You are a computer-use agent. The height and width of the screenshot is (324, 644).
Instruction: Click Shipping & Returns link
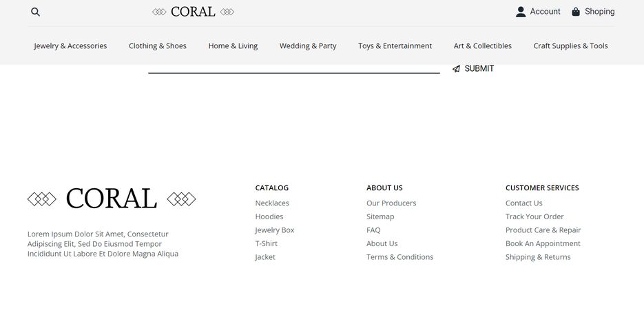pos(538,257)
